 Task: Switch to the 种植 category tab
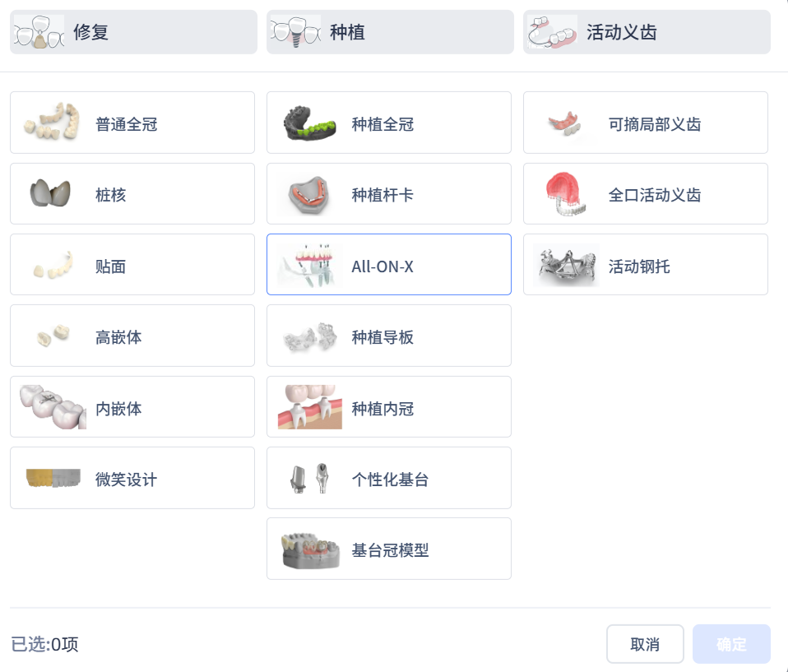coord(390,32)
